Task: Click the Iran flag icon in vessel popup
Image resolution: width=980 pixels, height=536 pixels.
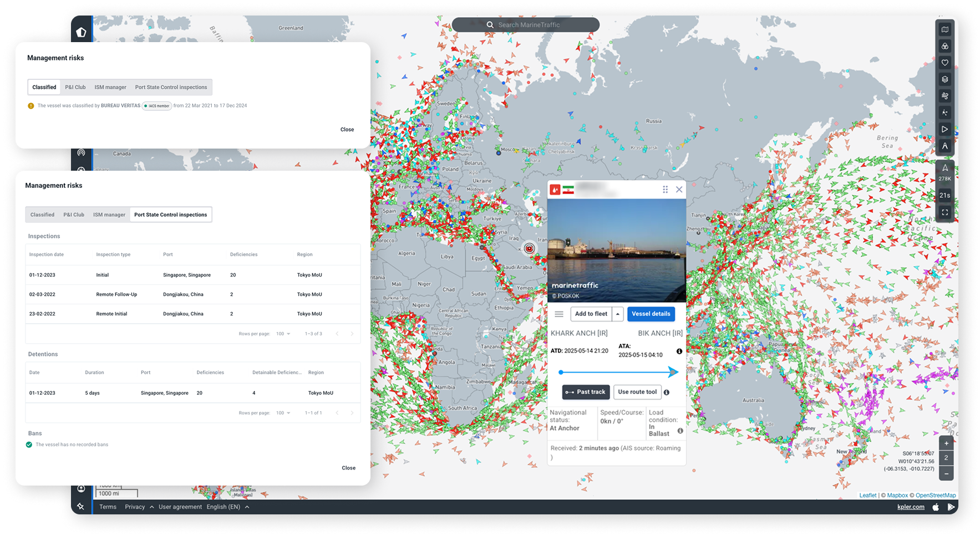Action: click(568, 190)
